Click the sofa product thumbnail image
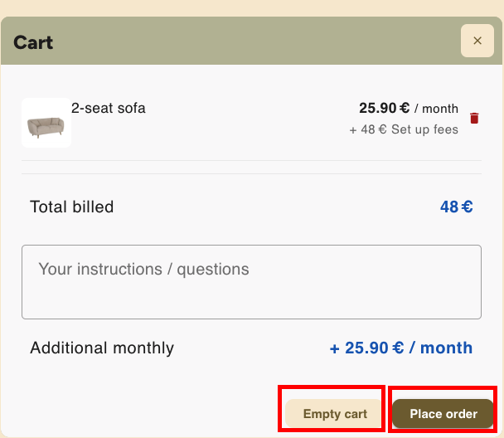504x438 pixels. (x=46, y=124)
